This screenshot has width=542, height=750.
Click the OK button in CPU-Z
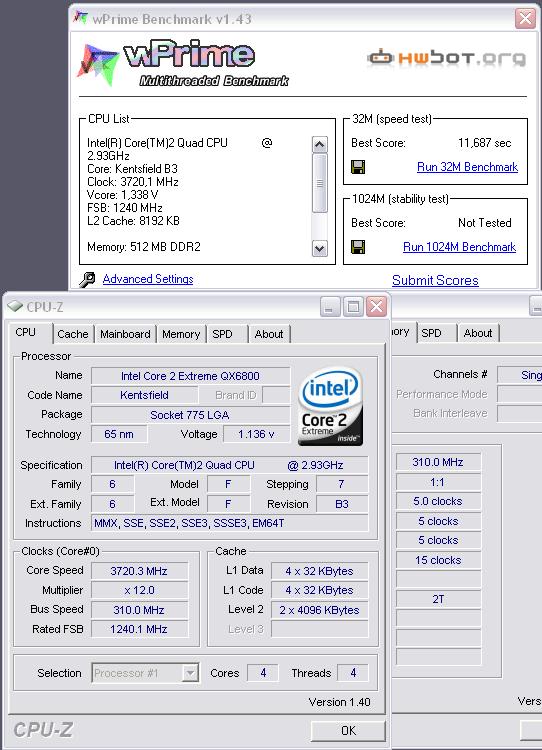tap(348, 730)
